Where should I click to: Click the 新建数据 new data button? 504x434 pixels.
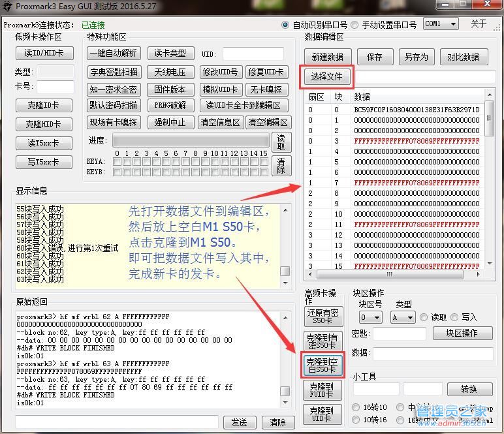(328, 57)
